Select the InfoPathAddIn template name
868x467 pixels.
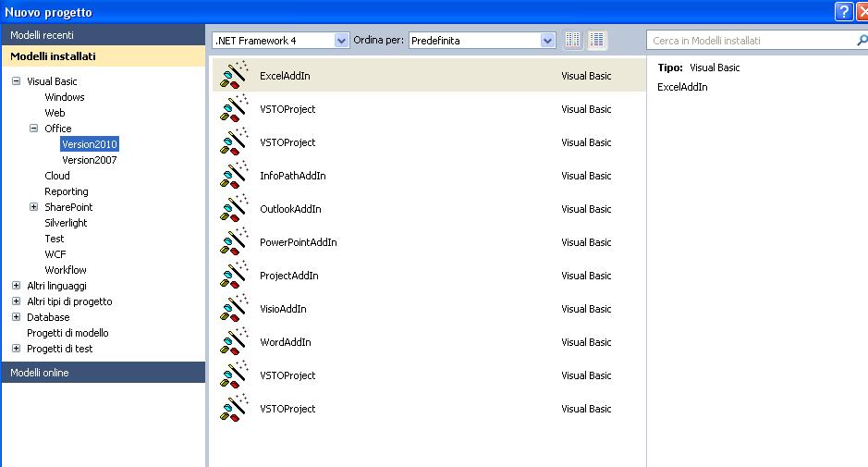tap(292, 176)
